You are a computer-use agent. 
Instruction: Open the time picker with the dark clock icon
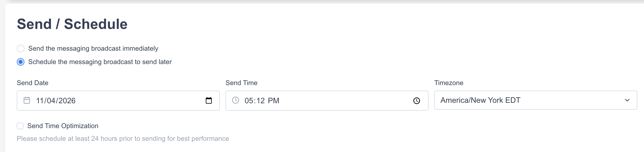[417, 101]
